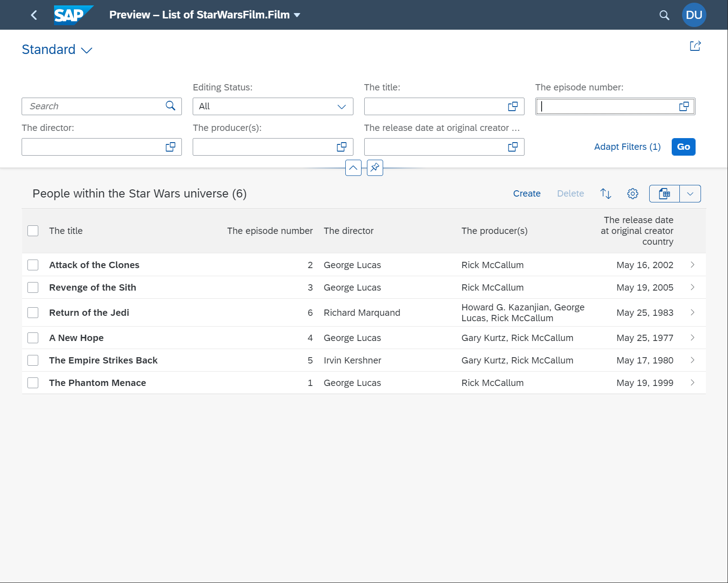Viewport: 728px width, 583px height.
Task: Navigate into Attack of the Clones row arrow
Action: click(692, 265)
